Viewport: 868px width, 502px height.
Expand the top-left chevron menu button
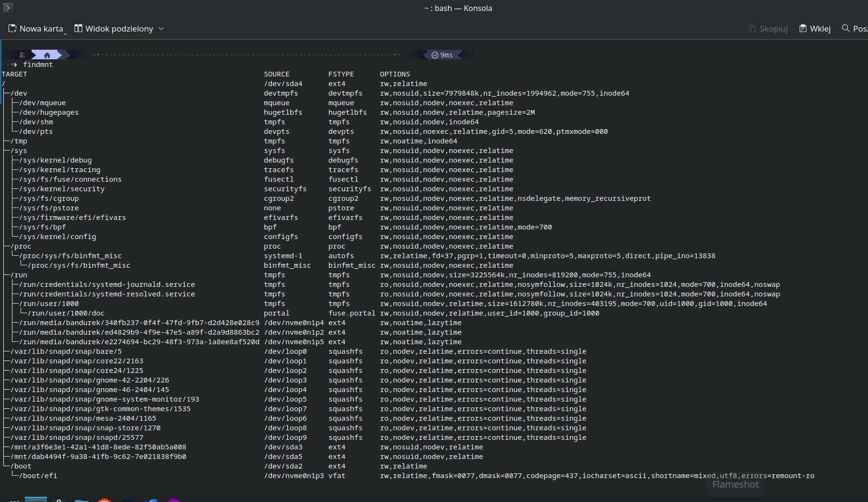pos(8,8)
